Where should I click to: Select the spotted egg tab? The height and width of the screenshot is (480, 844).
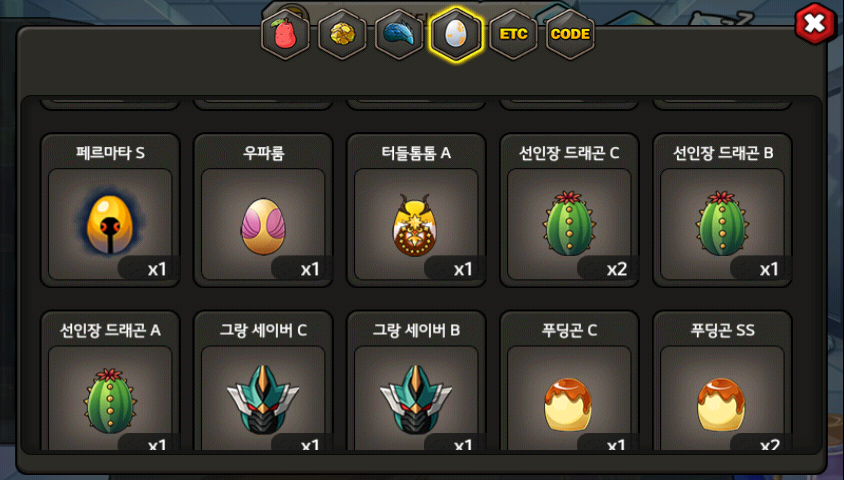click(456, 34)
